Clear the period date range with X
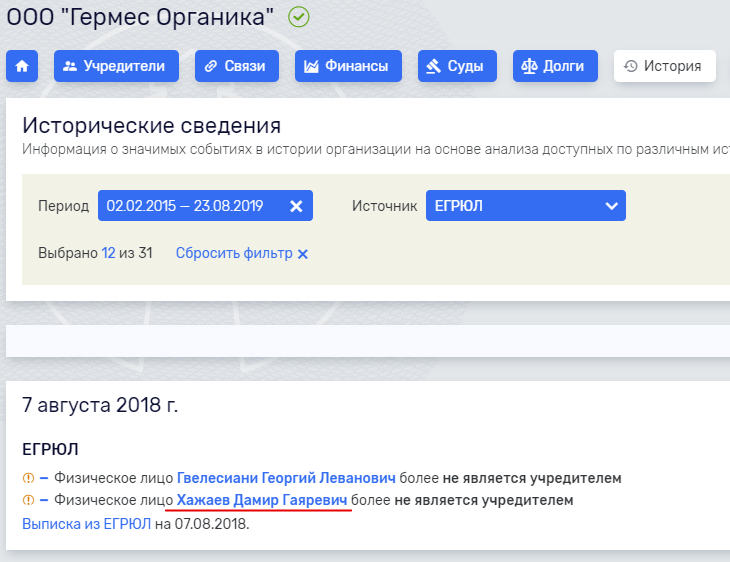Viewport: 730px width, 562px height. (296, 206)
